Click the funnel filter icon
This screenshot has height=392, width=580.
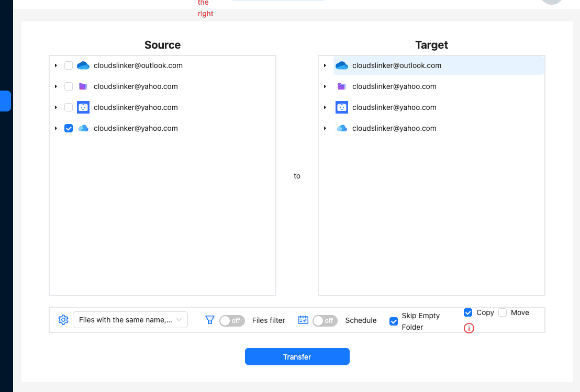click(210, 320)
